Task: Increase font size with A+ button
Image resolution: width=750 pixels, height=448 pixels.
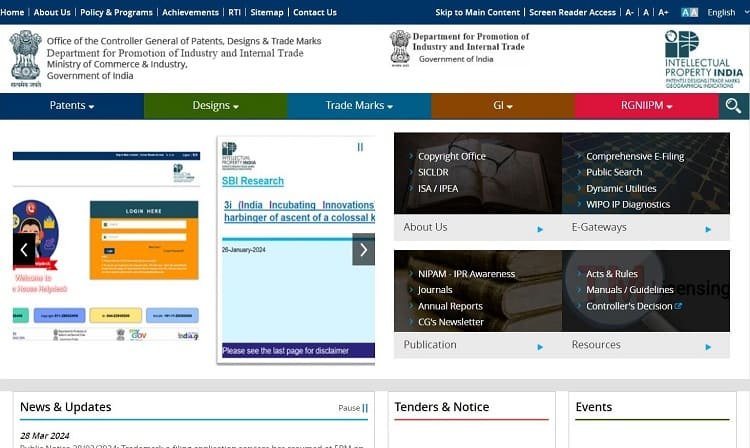Action: click(663, 12)
